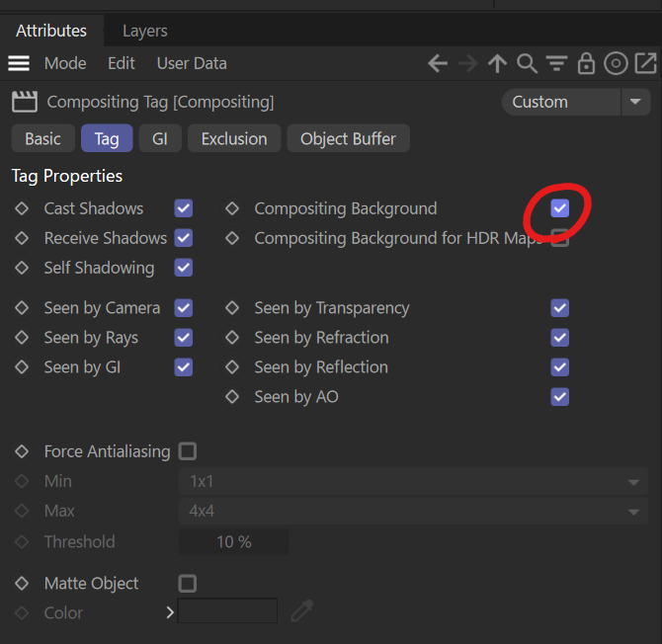Pick color with the eyedropper icon
Image resolution: width=662 pixels, height=644 pixels.
tap(301, 612)
